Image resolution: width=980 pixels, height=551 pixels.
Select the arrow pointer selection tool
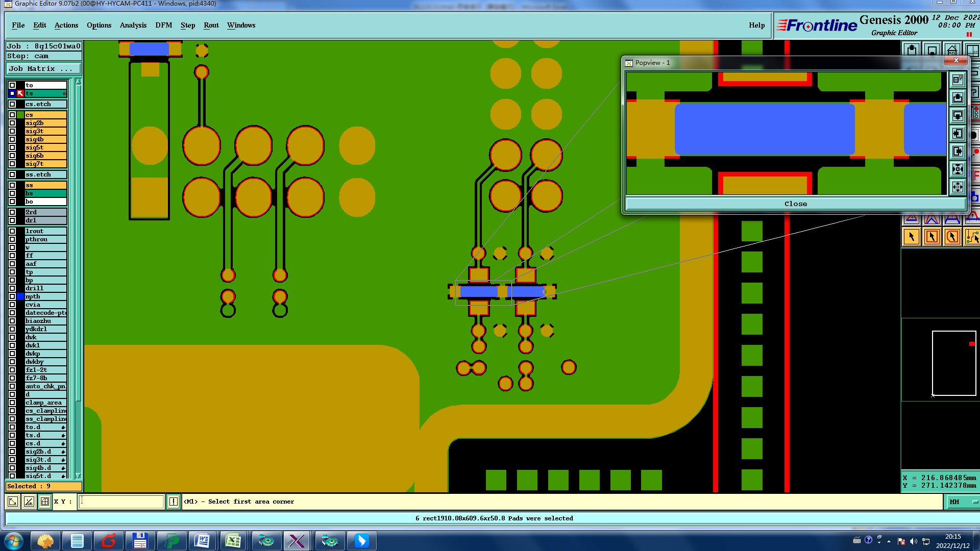[912, 237]
